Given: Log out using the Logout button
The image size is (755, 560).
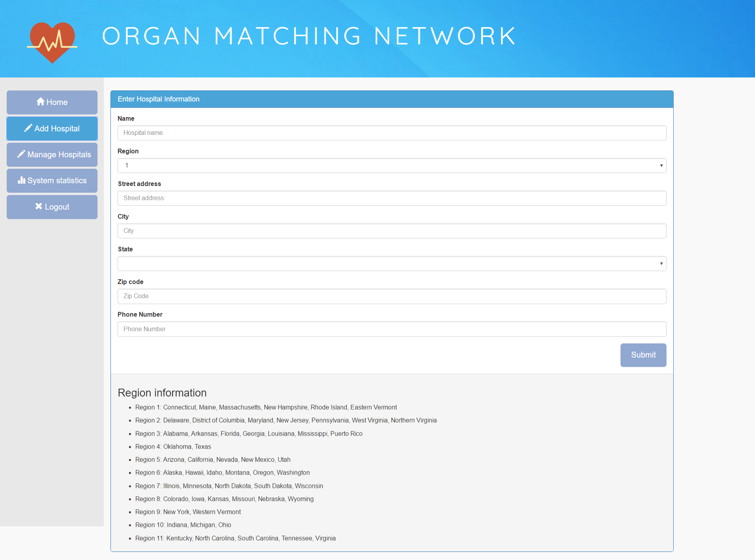Looking at the screenshot, I should pyautogui.click(x=52, y=207).
